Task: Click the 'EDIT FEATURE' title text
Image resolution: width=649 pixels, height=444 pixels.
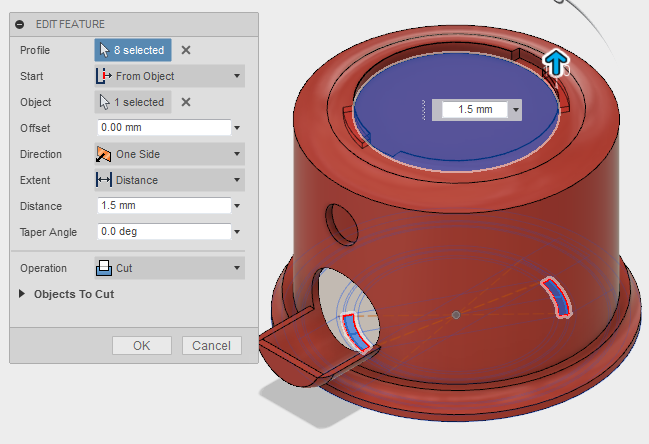Action: tap(70, 24)
